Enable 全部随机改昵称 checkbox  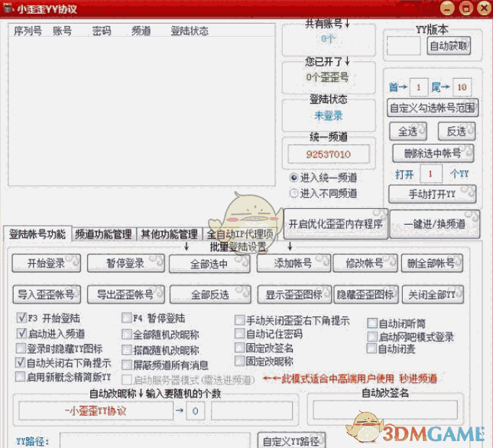[x=126, y=334]
